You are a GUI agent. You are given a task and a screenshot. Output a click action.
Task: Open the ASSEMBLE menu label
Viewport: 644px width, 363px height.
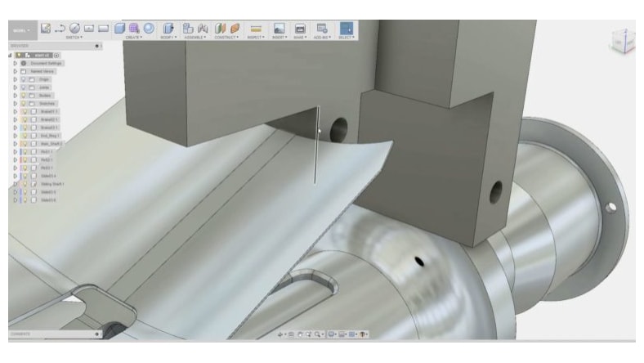click(x=195, y=38)
